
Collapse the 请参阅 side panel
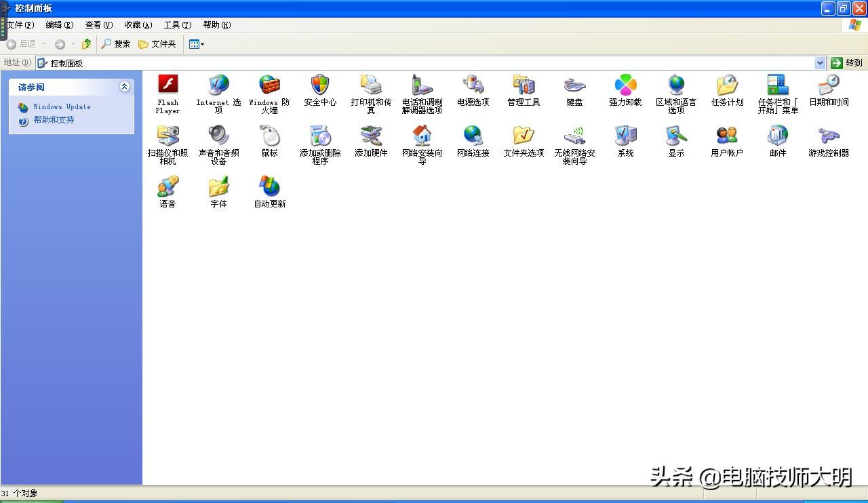[x=124, y=87]
